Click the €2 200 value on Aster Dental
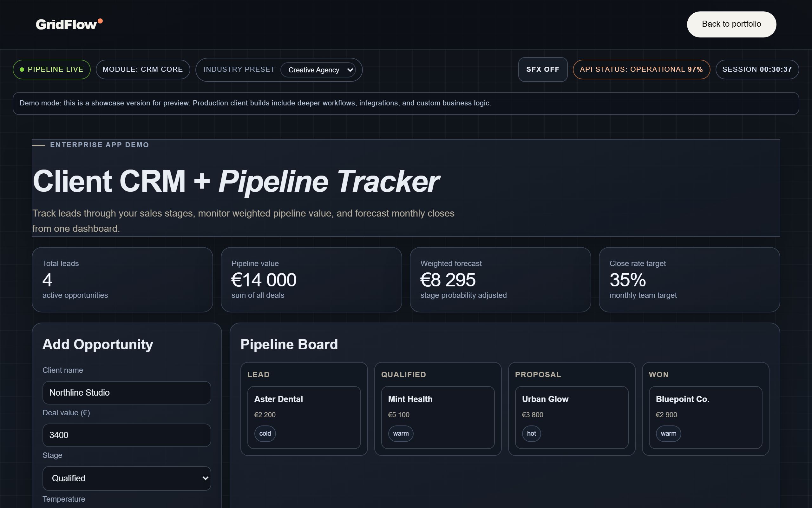The height and width of the screenshot is (508, 812). (x=265, y=415)
